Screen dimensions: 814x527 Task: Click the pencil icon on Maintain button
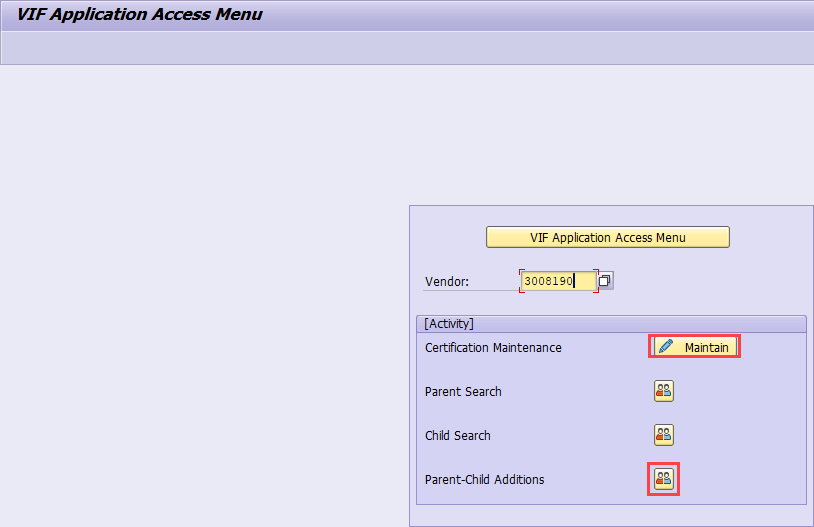coord(666,347)
